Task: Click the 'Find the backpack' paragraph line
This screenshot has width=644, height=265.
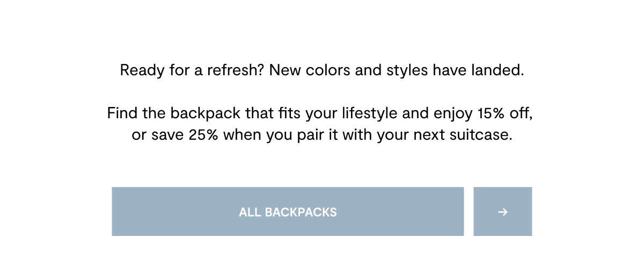Action: click(320, 114)
